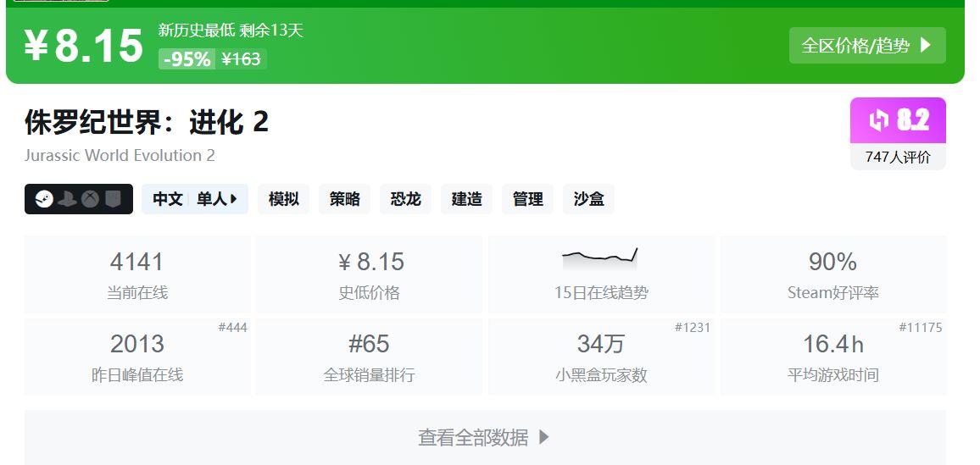This screenshot has width=980, height=465.
Task: Click the 4141 当前在线 stat card
Action: (x=136, y=274)
